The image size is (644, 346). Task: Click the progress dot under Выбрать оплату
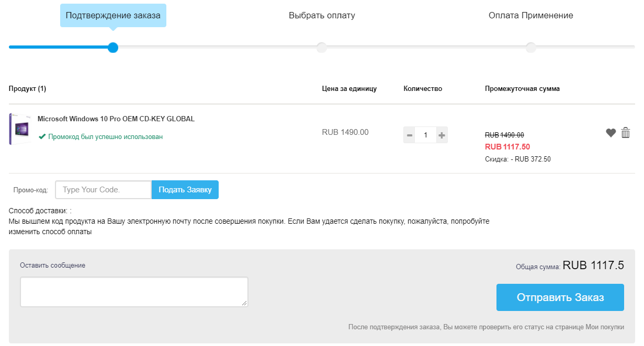click(322, 48)
